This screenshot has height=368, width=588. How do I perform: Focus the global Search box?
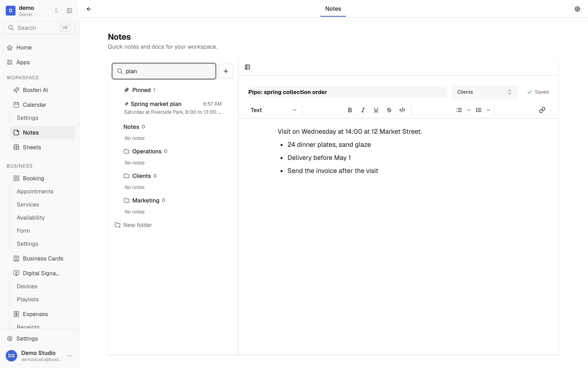[x=39, y=28]
